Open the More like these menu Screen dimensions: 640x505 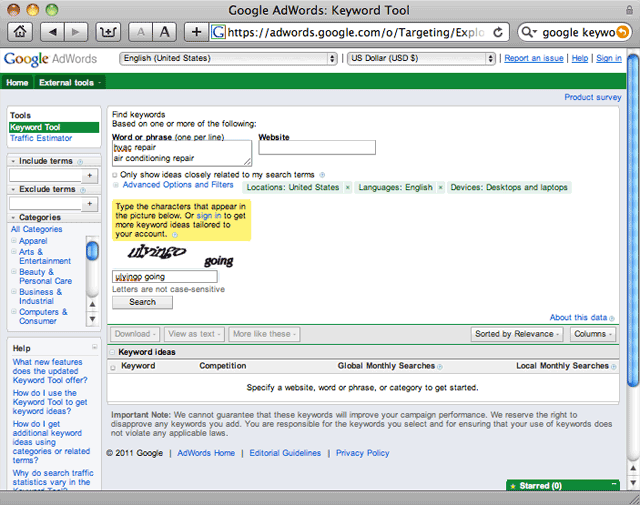(264, 334)
